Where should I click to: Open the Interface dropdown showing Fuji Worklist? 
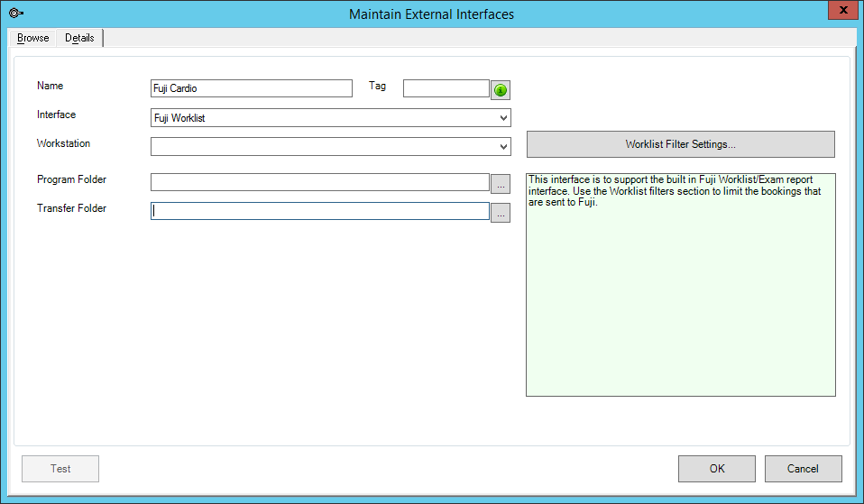331,118
